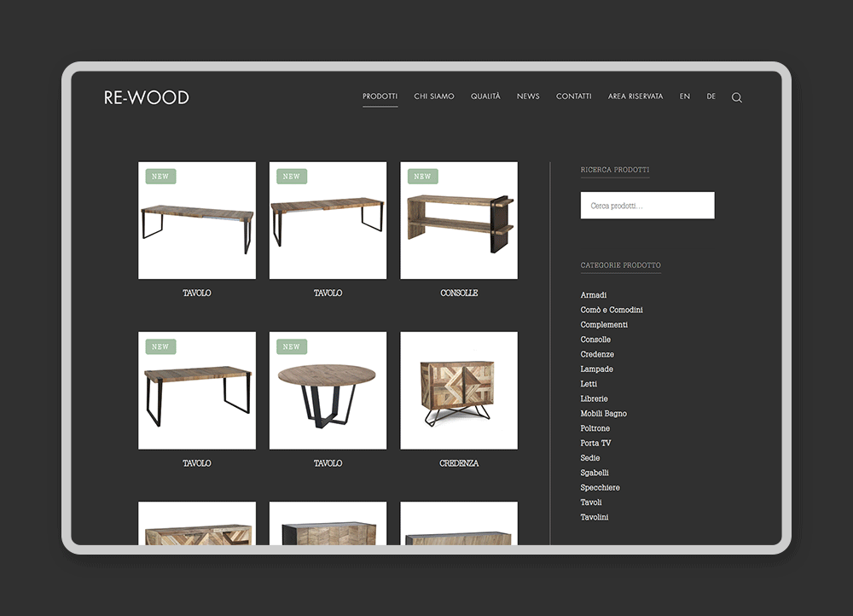Open the Lampade category

point(596,369)
